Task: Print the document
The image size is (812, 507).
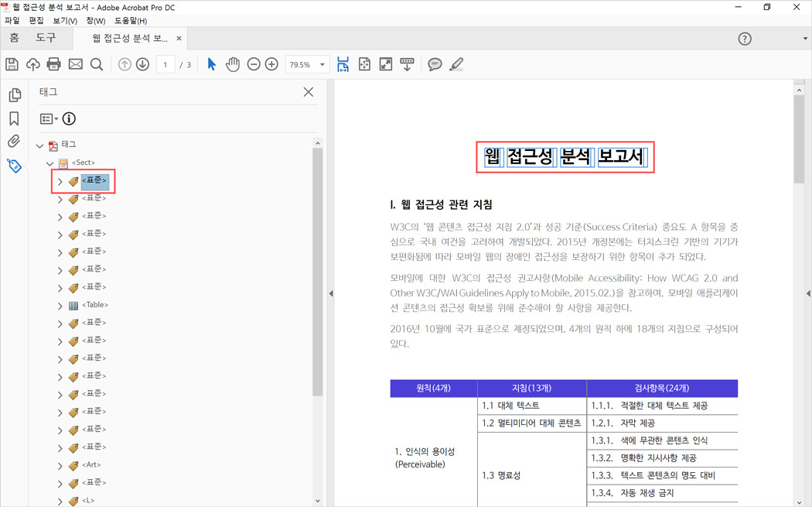Action: coord(53,64)
